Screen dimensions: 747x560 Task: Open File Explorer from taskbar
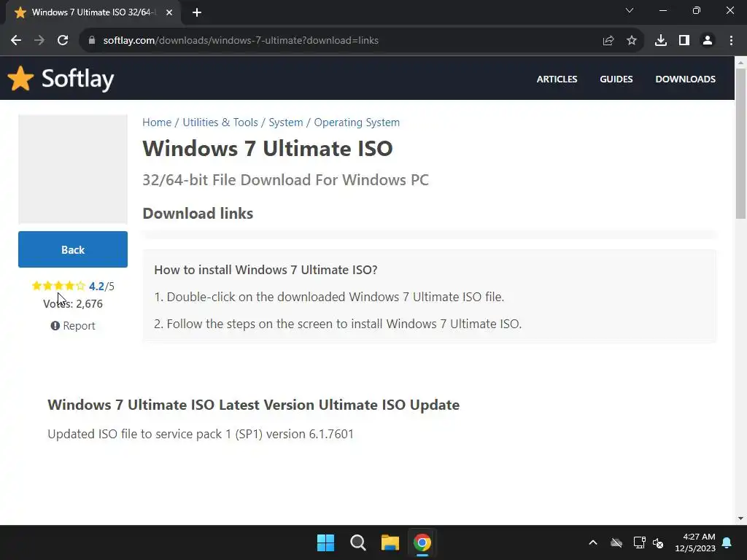click(x=390, y=542)
